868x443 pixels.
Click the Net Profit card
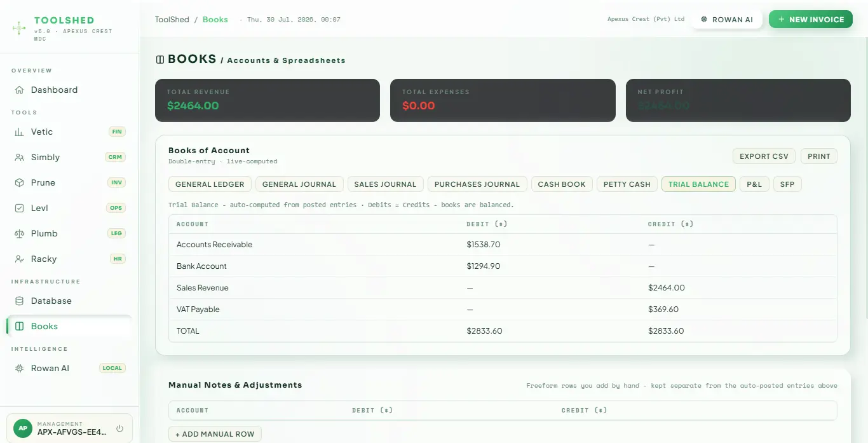pos(738,100)
